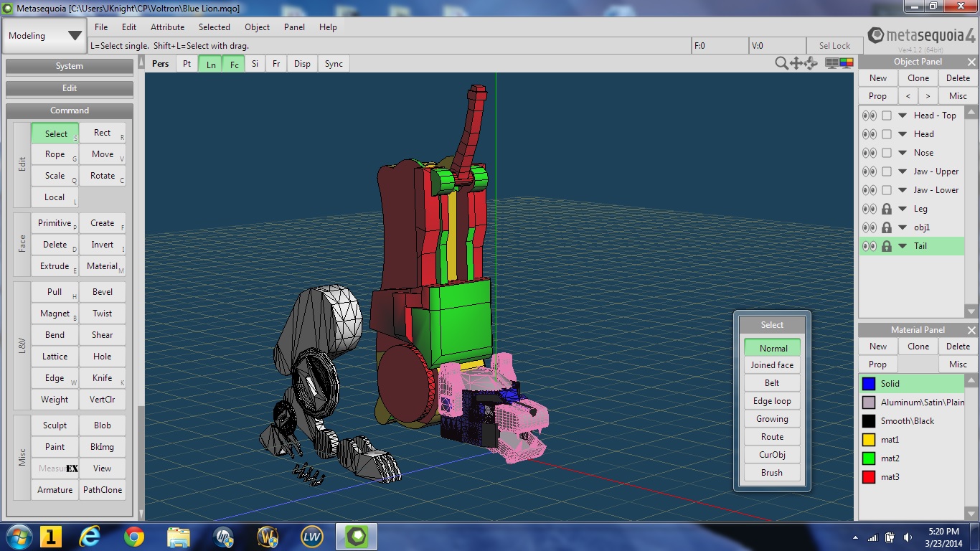The image size is (980, 551).
Task: Toggle the Pt point display button
Action: 187,64
